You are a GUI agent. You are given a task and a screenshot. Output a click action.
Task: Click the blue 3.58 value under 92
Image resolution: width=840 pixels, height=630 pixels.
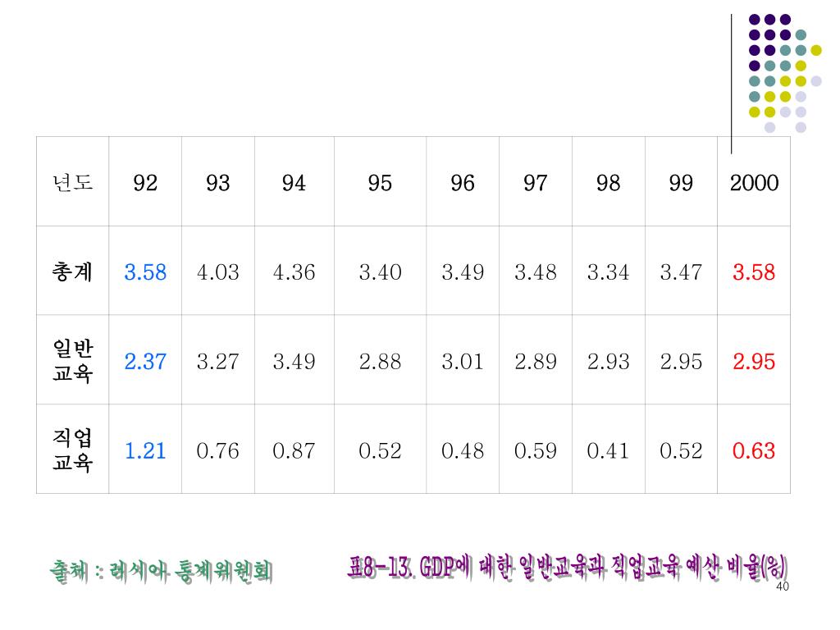(145, 272)
